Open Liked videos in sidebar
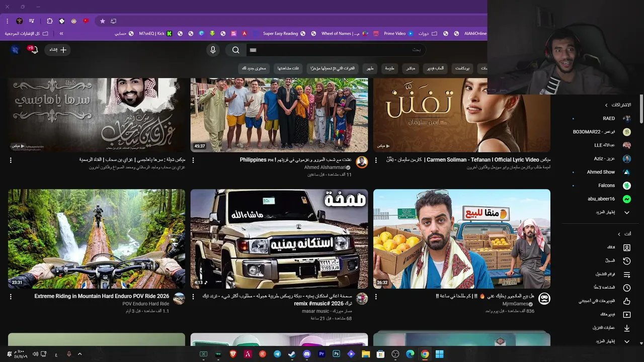 (601, 301)
